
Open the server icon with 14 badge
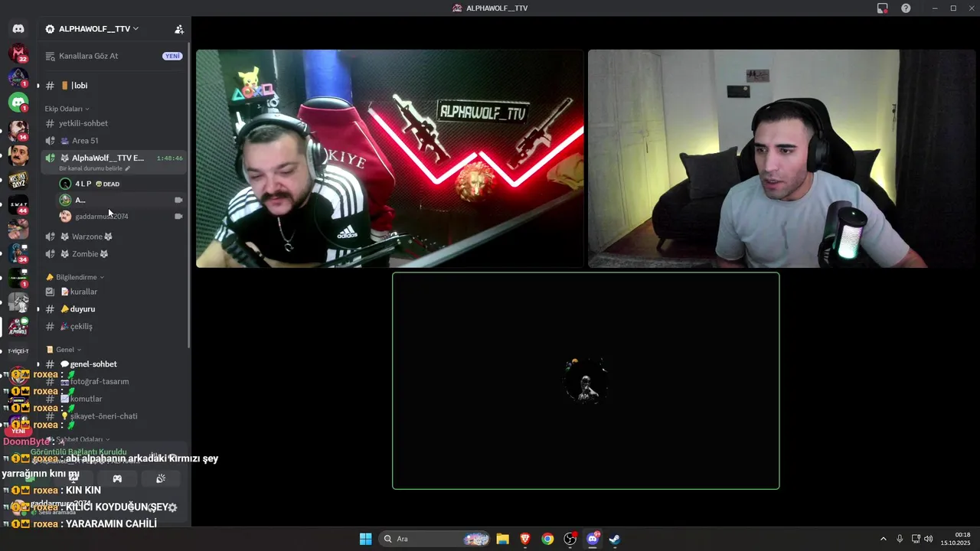[18, 129]
